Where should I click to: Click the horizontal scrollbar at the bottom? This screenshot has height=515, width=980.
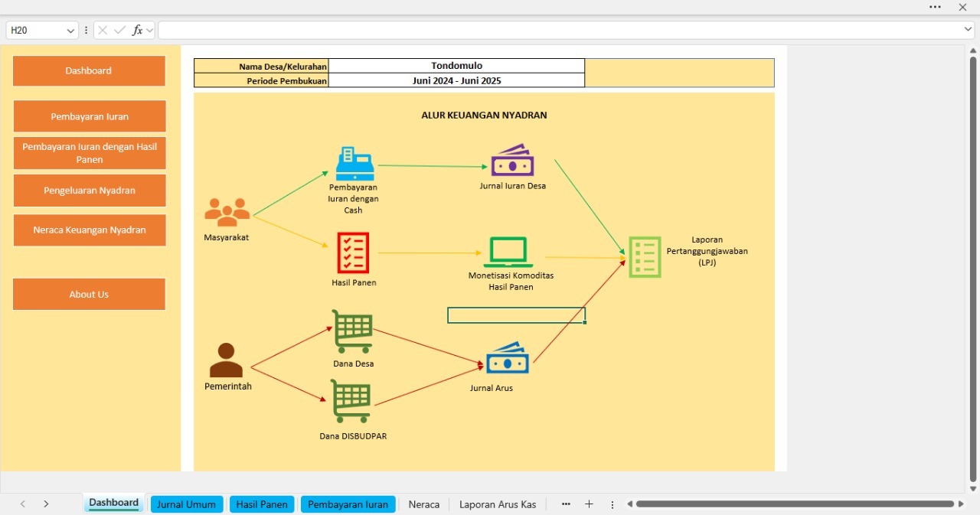(794, 504)
